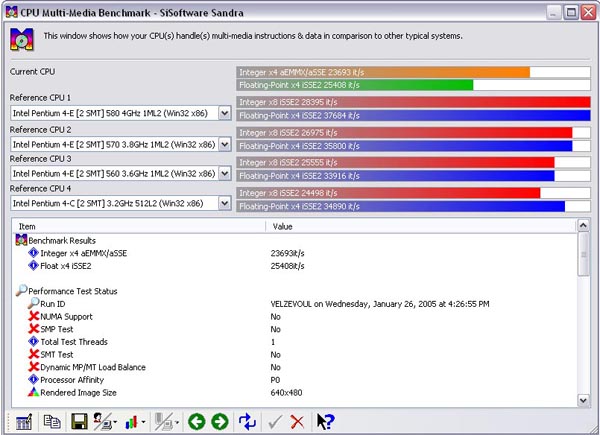Click the Benchmark Results group icon
The width and height of the screenshot is (600, 435).
(21, 240)
